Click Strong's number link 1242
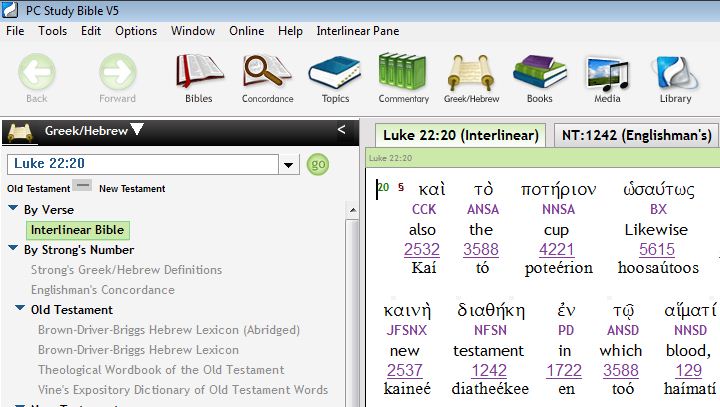 click(489, 370)
